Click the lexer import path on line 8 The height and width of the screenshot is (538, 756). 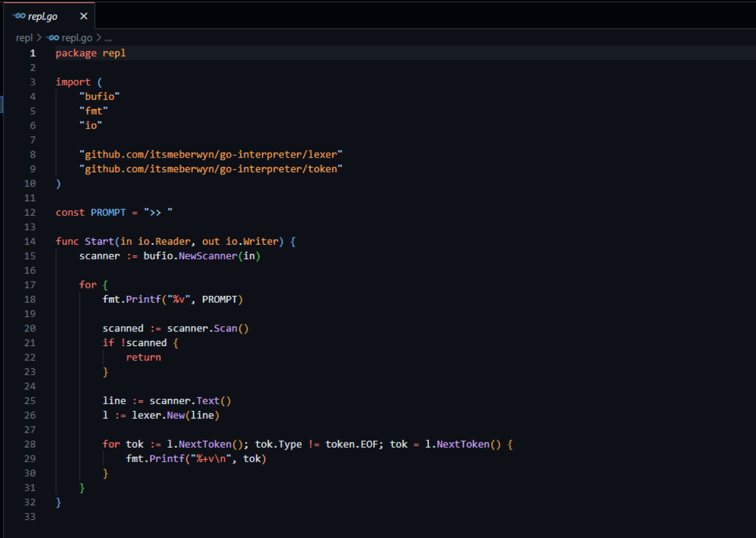[210, 154]
